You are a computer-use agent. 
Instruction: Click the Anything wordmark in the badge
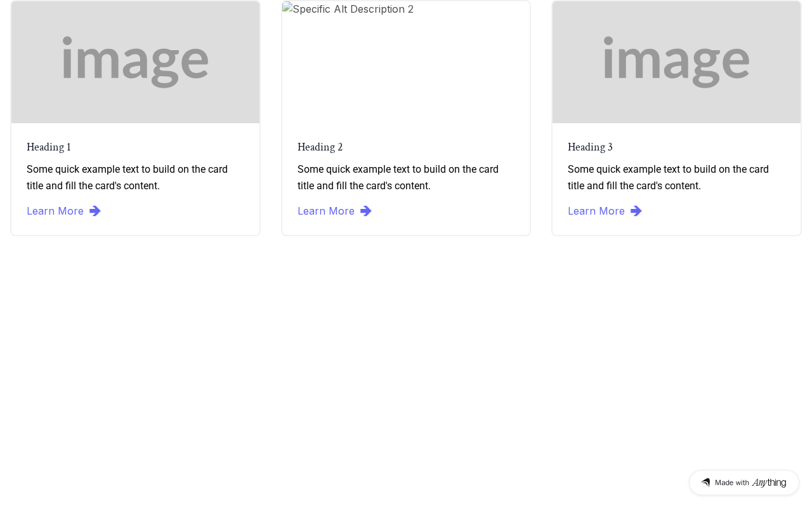coord(769,483)
